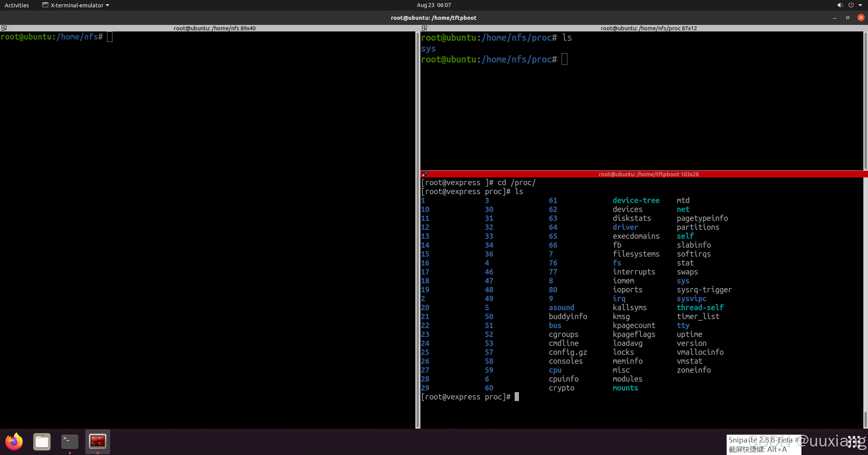Click 'interrupts' in the proc listing
The height and width of the screenshot is (455, 868).
[x=634, y=272]
